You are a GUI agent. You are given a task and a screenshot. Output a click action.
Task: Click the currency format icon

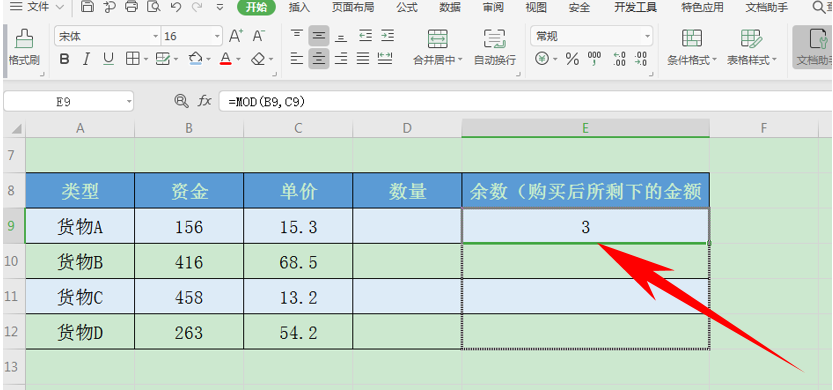point(541,58)
